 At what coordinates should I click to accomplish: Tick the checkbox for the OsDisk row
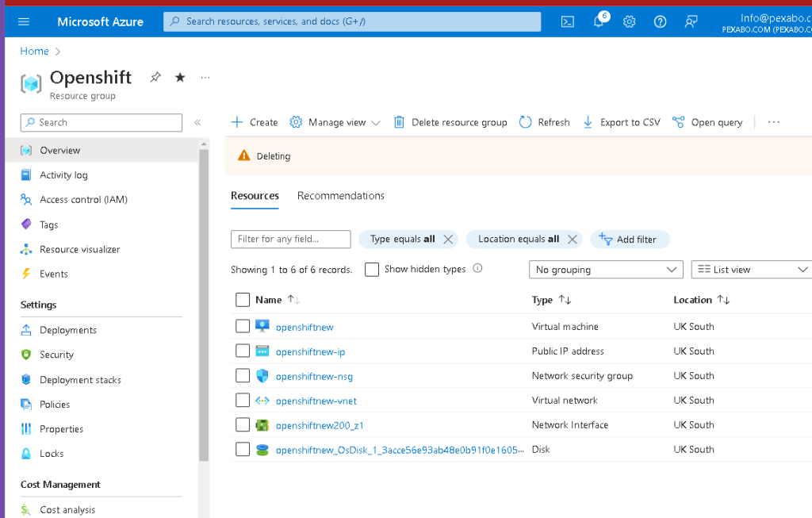(x=243, y=449)
